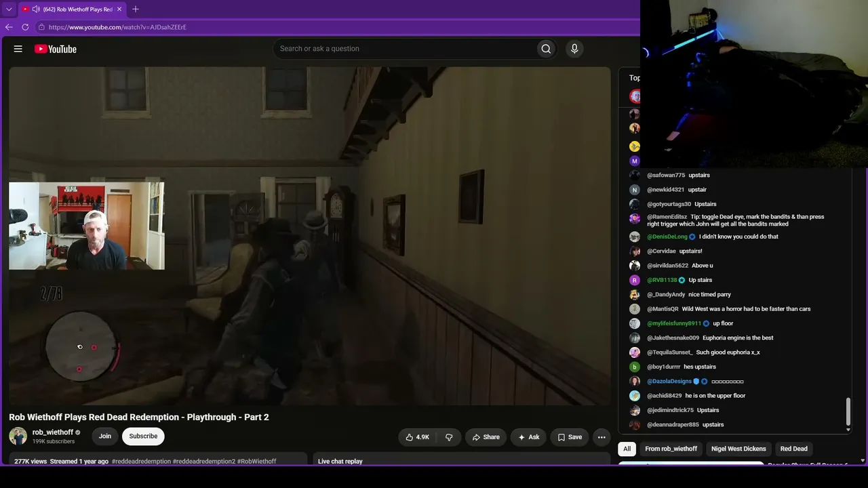Image resolution: width=868 pixels, height=488 pixels.
Task: Click the @DazolaDesigns moderator name
Action: (x=669, y=382)
